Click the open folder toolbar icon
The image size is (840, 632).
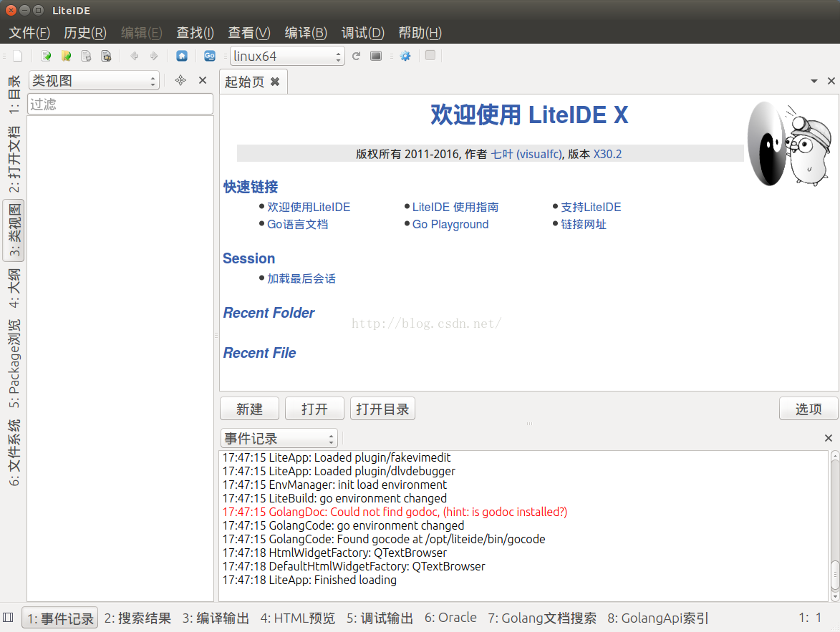[x=67, y=57]
